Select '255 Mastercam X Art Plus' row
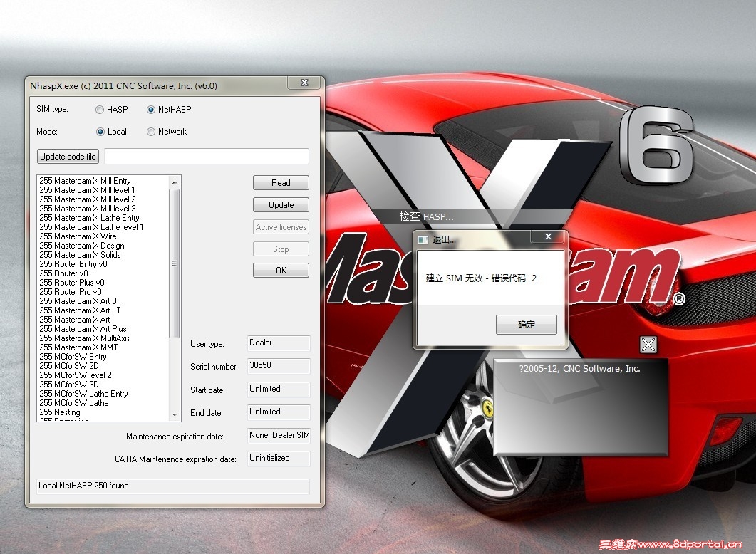756x554 pixels. (x=103, y=329)
